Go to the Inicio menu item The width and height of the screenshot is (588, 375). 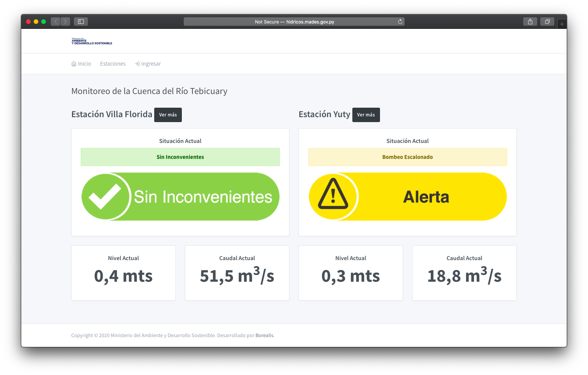[x=81, y=64]
